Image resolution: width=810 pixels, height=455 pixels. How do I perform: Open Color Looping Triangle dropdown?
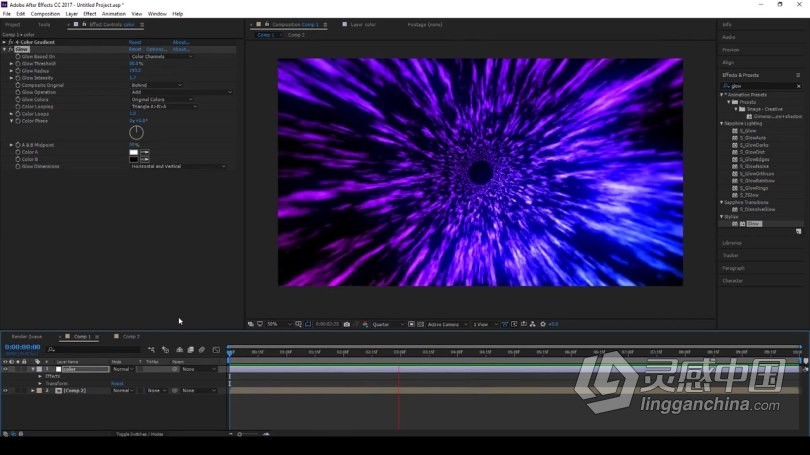(x=164, y=106)
